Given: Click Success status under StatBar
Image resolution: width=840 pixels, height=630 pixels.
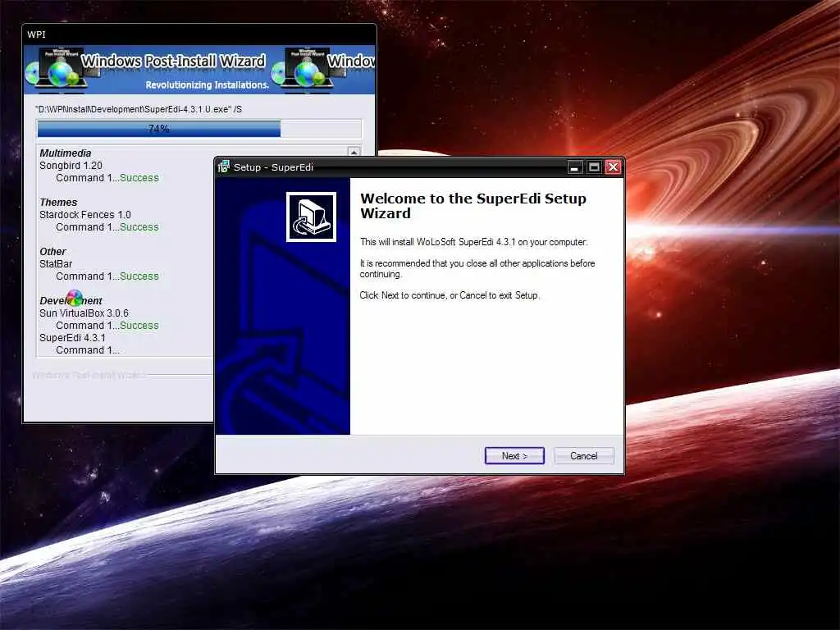Looking at the screenshot, I should coord(139,276).
